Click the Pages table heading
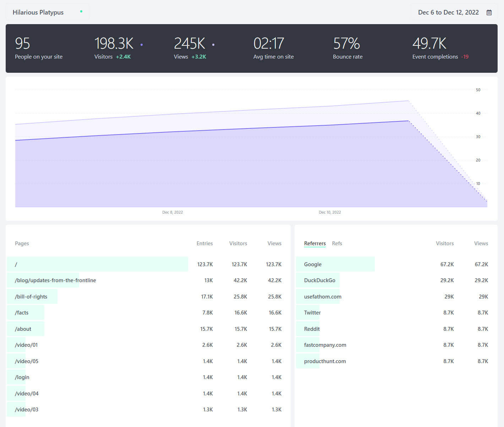Image resolution: width=504 pixels, height=427 pixels. [22, 243]
